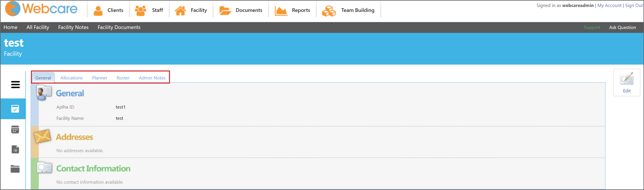Click the Sign Out link
The height and width of the screenshot is (190, 644).
pos(634,5)
